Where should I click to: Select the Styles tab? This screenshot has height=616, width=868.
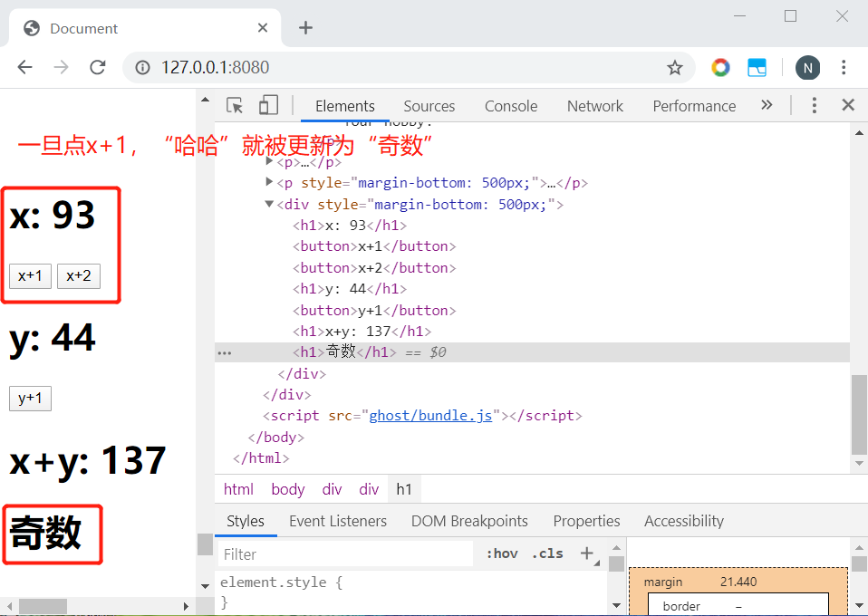pos(246,521)
